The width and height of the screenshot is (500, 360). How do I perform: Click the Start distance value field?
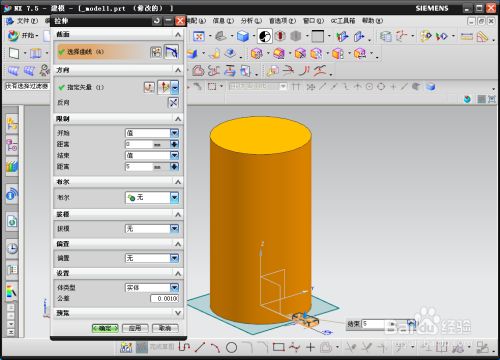click(139, 144)
